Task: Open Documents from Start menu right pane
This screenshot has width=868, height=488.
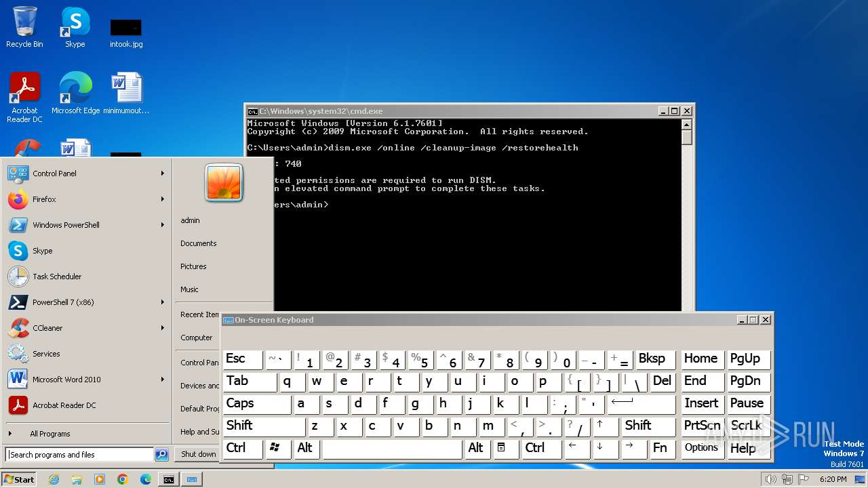Action: tap(199, 243)
